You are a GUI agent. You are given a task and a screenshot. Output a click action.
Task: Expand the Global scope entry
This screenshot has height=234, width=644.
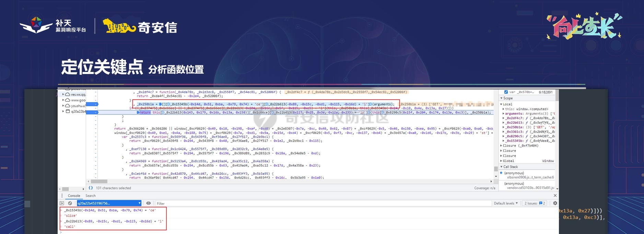tap(501, 161)
